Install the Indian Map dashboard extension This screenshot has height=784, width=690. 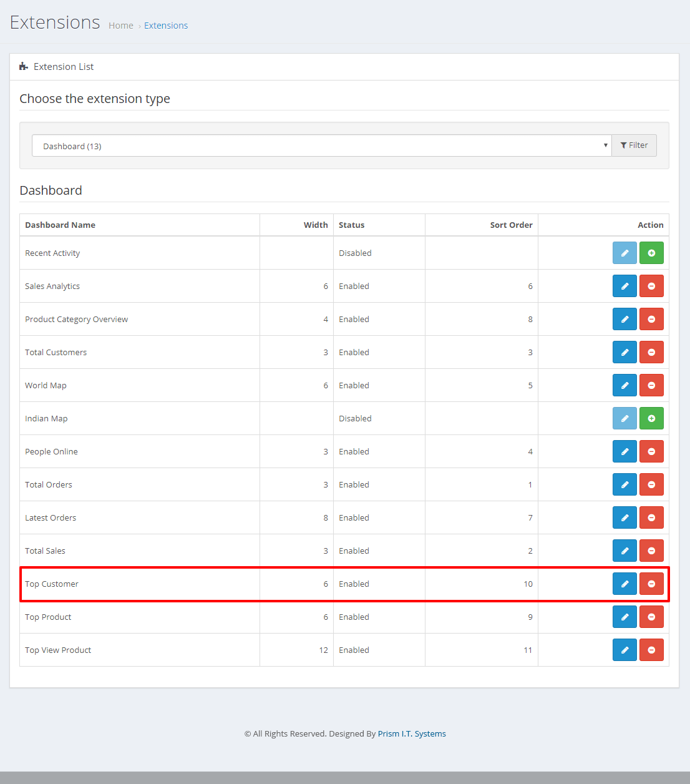point(651,418)
